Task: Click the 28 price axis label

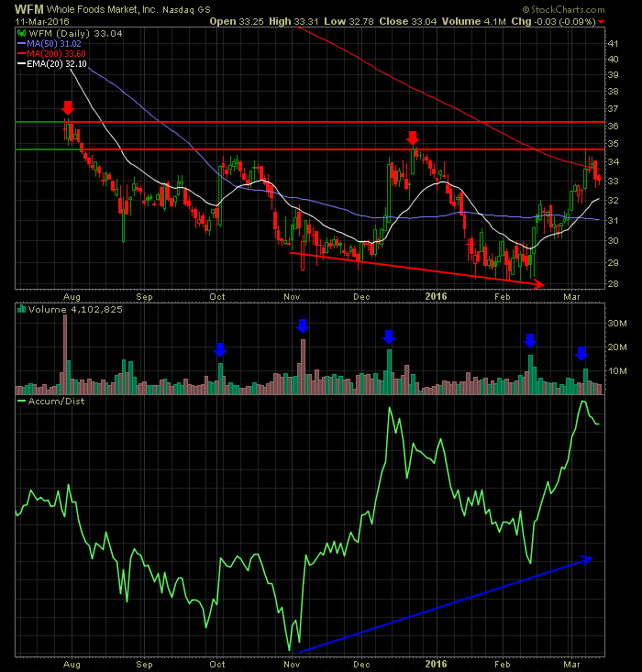Action: point(613,283)
